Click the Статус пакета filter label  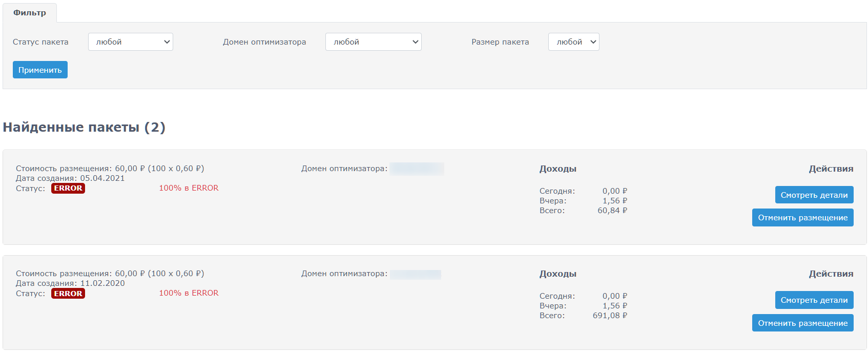click(40, 42)
